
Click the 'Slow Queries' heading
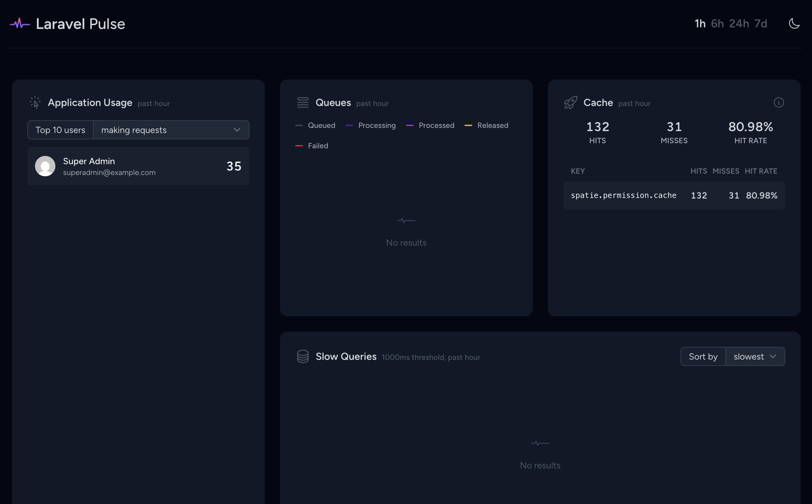346,356
